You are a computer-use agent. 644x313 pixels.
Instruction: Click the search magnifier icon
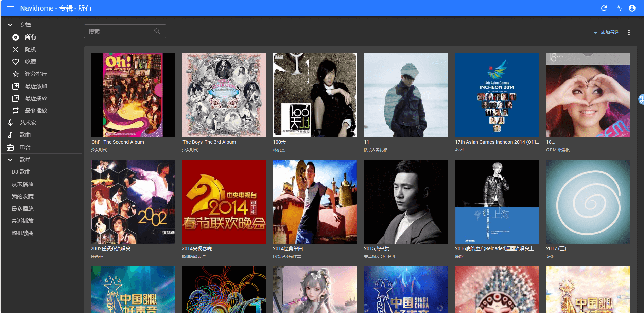157,31
